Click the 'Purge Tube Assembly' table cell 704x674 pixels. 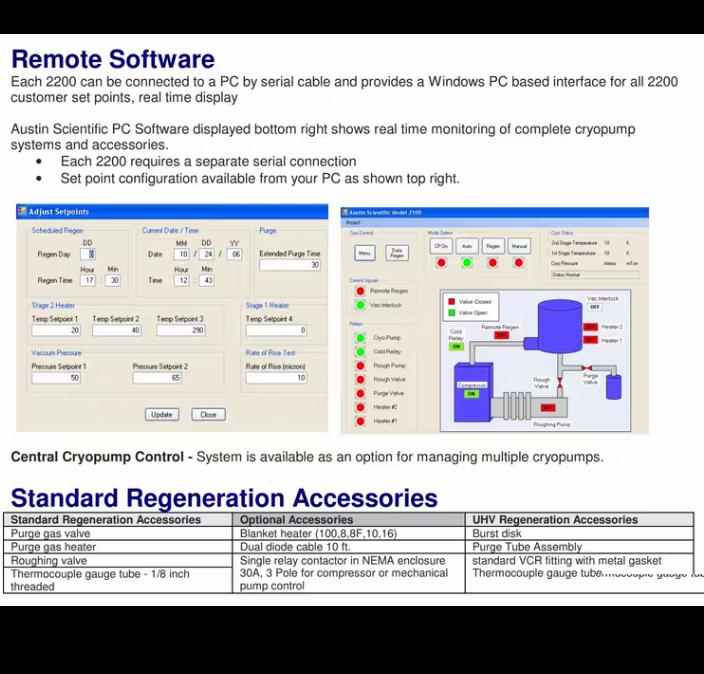point(580,547)
